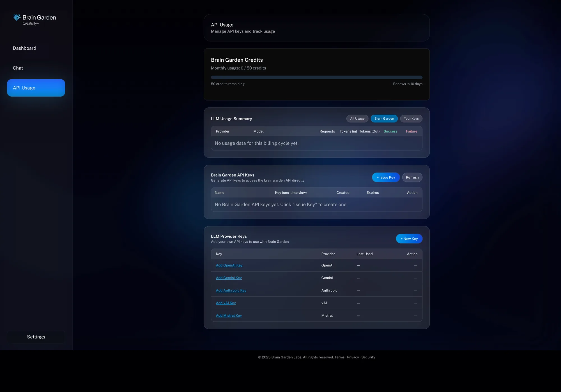The image size is (561, 392).
Task: Click the monthly credits progress bar
Action: [x=316, y=77]
